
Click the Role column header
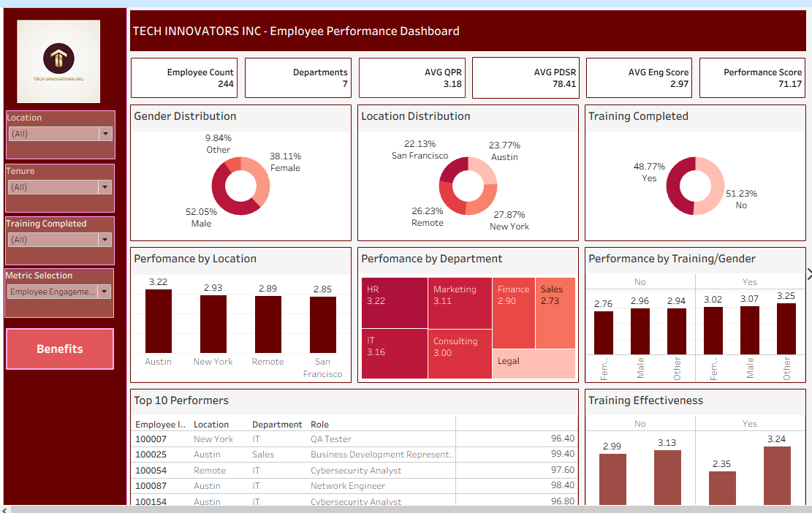click(x=319, y=425)
